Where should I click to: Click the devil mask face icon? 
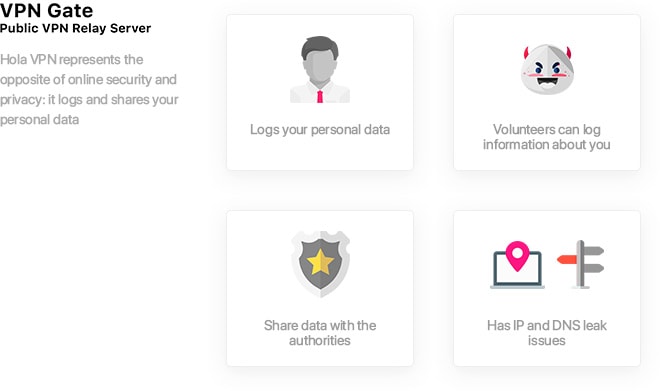click(x=547, y=69)
